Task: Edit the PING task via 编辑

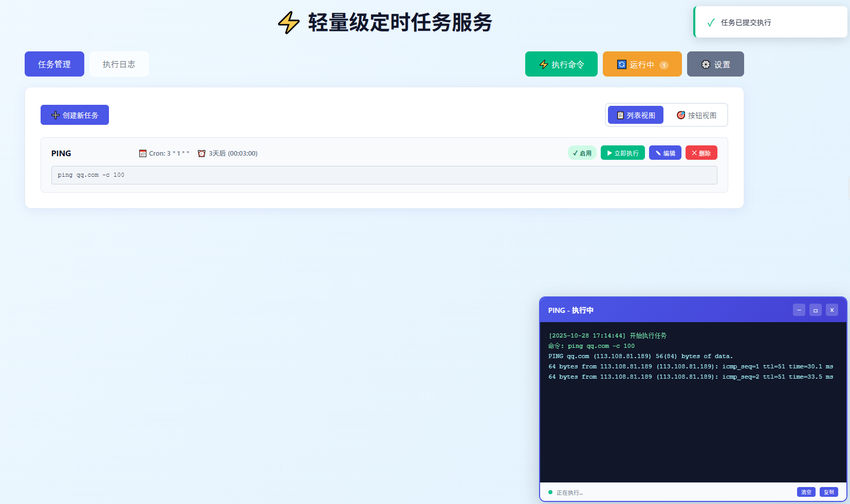Action: [665, 153]
